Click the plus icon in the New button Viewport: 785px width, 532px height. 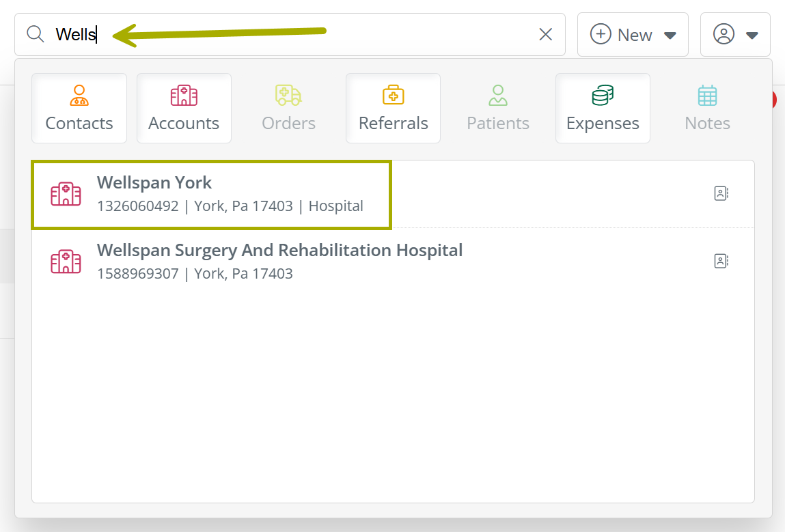pyautogui.click(x=601, y=34)
